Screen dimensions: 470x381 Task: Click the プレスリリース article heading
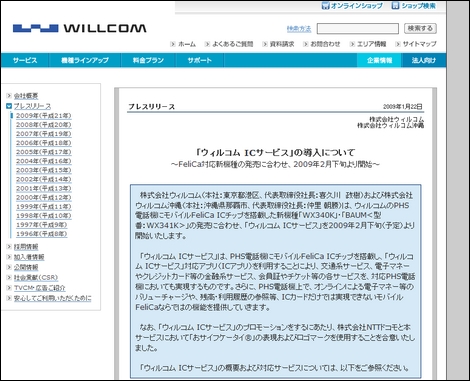152,107
